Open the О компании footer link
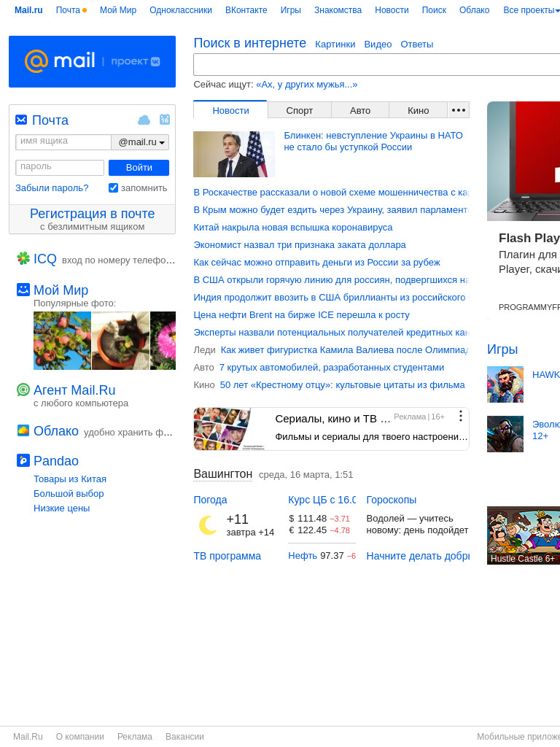The height and width of the screenshot is (747, 560). click(80, 737)
